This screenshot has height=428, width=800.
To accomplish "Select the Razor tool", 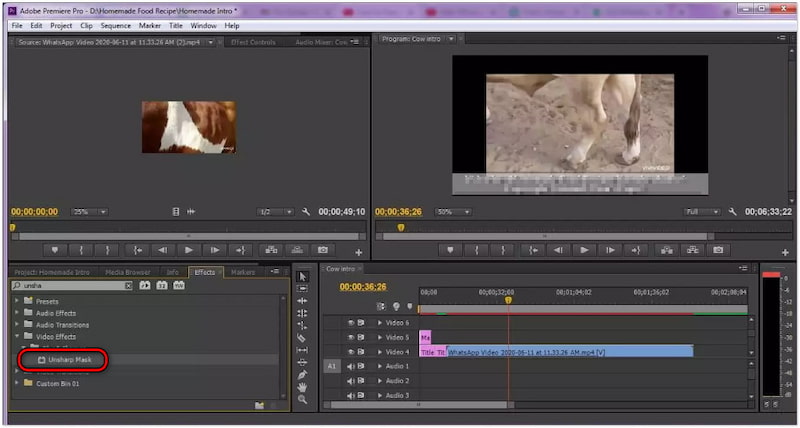I will point(302,338).
